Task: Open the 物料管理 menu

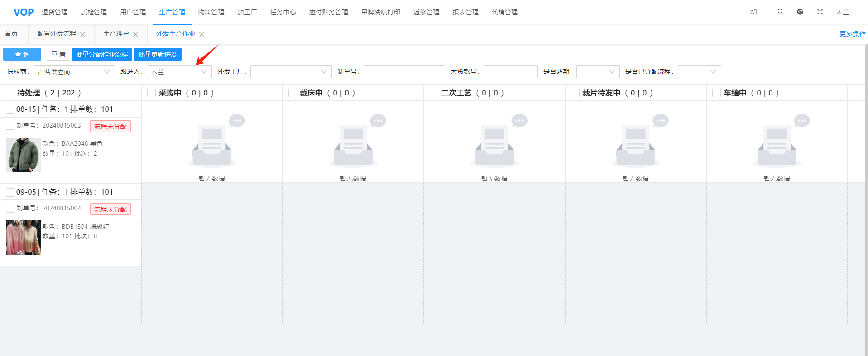Action: coord(211,12)
